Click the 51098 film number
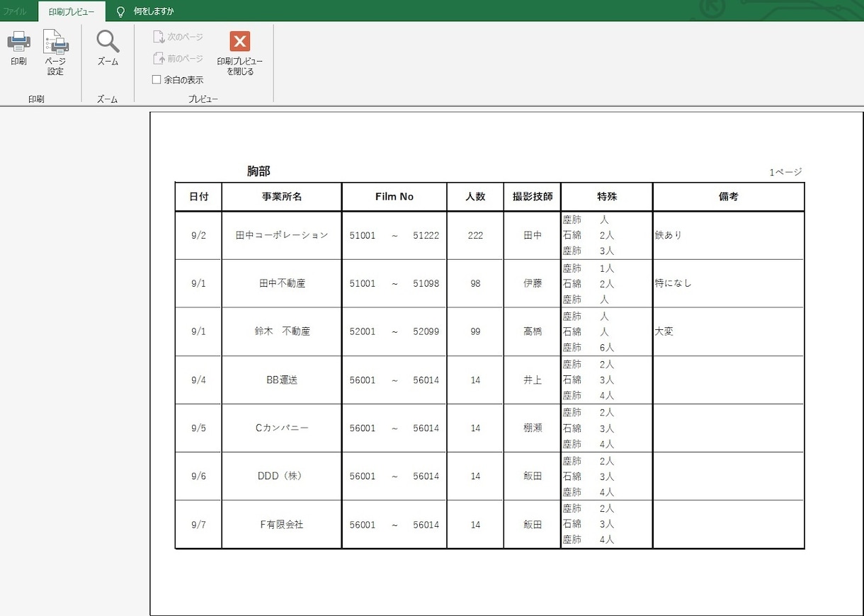 point(426,283)
